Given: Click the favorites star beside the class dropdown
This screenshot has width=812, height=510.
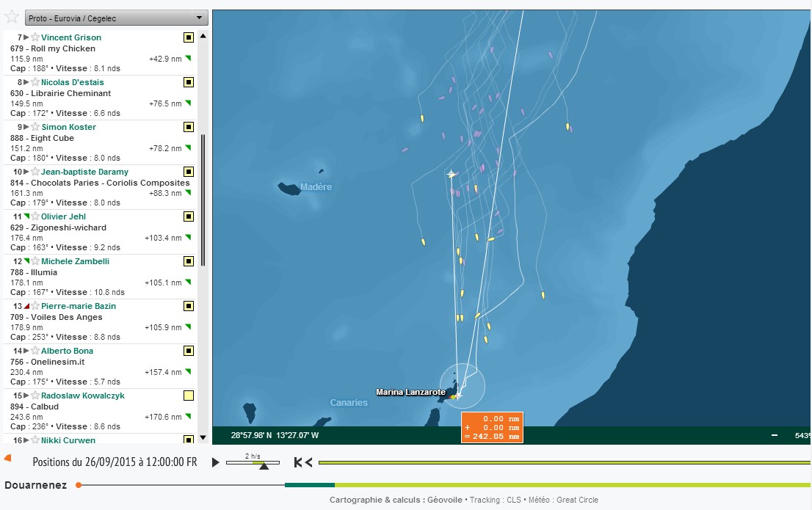Looking at the screenshot, I should click(12, 17).
